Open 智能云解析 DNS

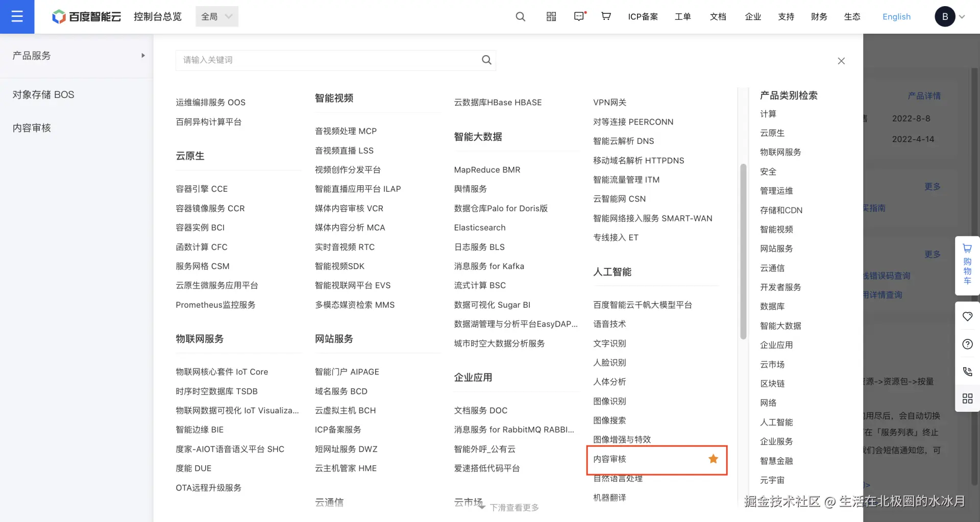(x=623, y=141)
